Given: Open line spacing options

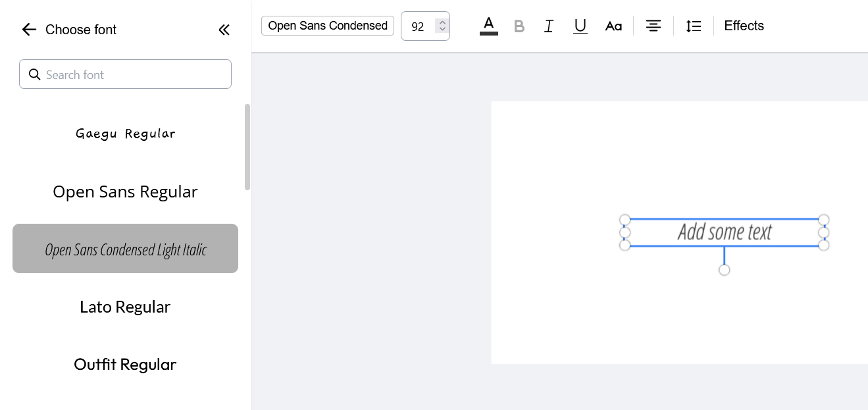Looking at the screenshot, I should tap(693, 26).
